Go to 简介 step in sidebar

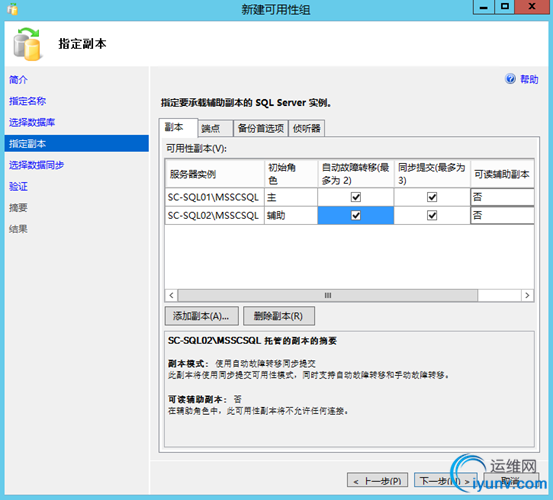point(18,79)
